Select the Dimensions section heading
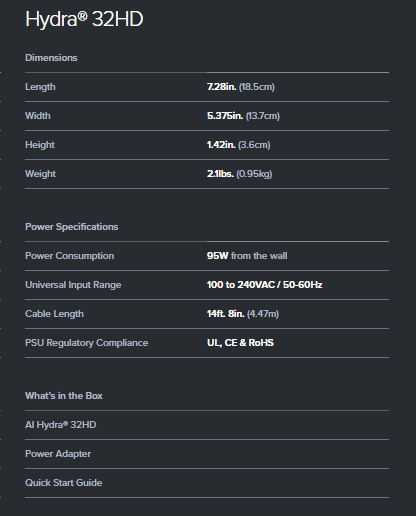 click(x=51, y=58)
